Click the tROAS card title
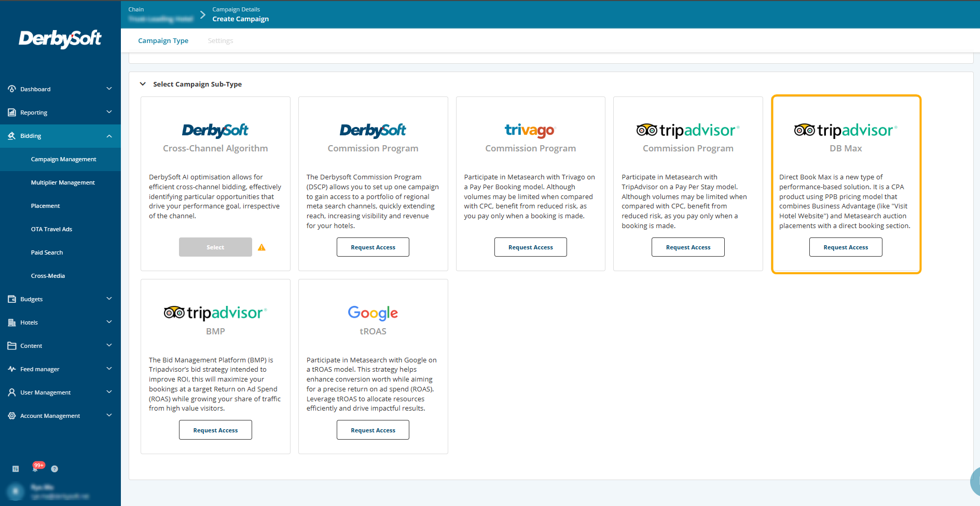 pos(373,331)
